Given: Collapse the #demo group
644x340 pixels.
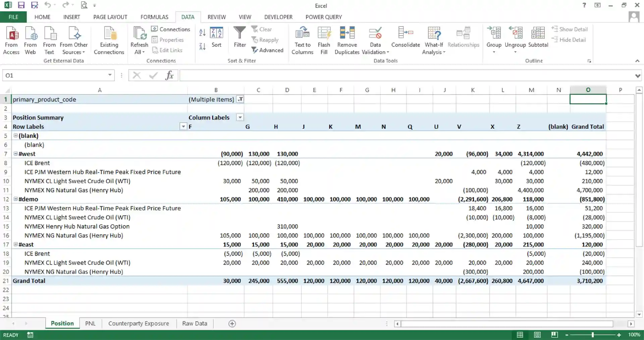Looking at the screenshot, I should pyautogui.click(x=15, y=199).
